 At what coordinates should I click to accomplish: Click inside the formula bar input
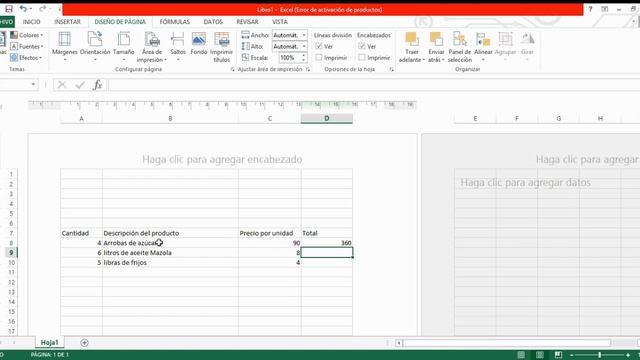coord(373,85)
